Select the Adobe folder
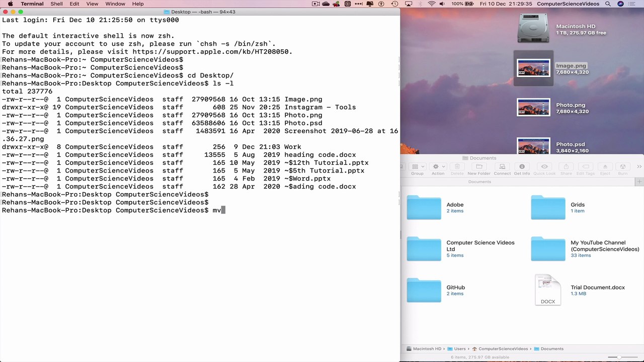The width and height of the screenshot is (644, 362). (424, 208)
